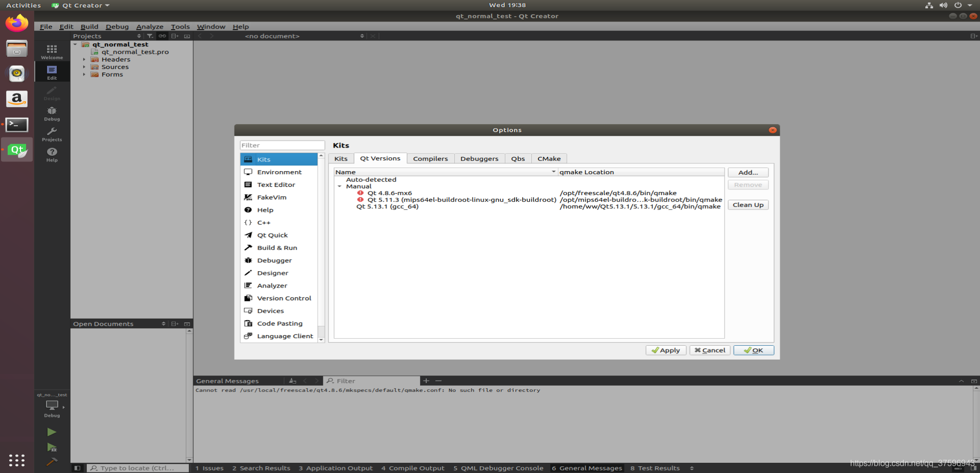Open Help mode in sidebar
This screenshot has height=473, width=980.
point(52,154)
